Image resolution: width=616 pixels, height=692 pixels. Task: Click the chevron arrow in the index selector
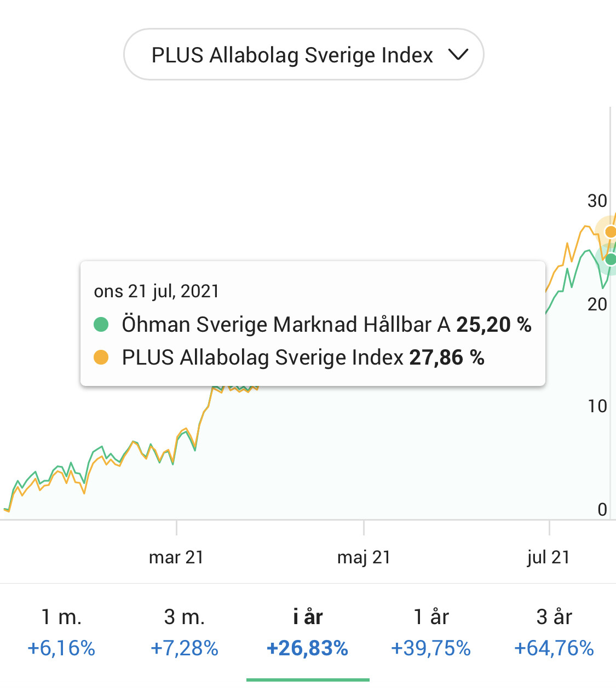[458, 55]
